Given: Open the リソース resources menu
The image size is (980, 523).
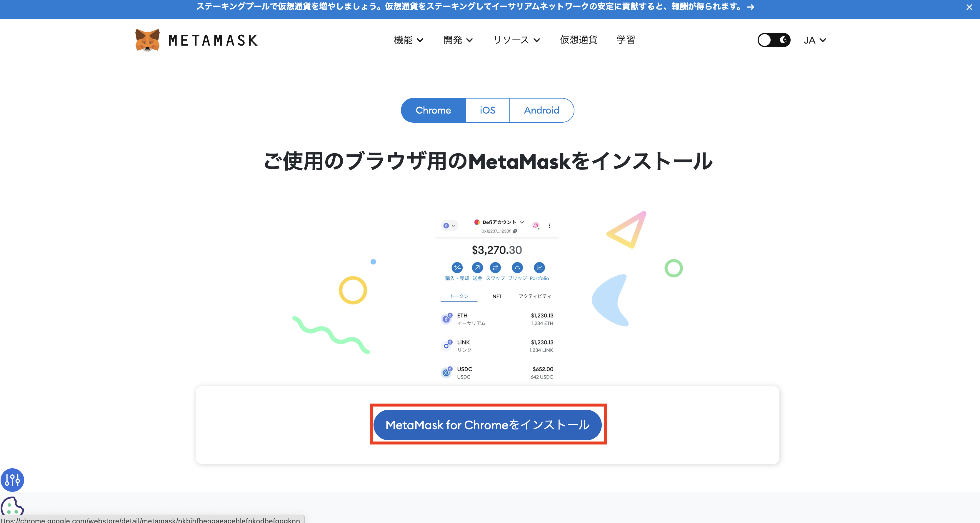Looking at the screenshot, I should tap(516, 40).
